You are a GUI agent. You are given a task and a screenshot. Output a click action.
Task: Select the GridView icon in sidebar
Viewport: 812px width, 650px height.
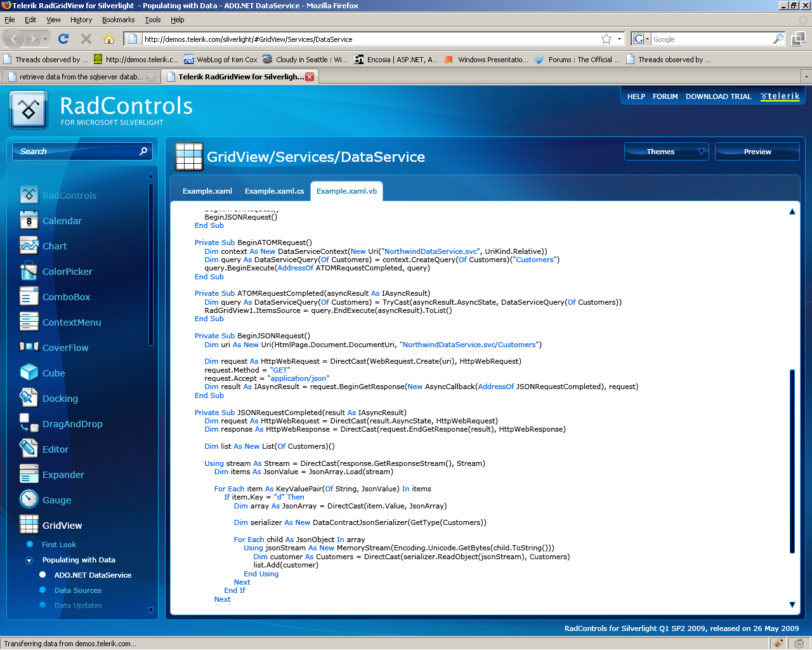[x=29, y=525]
